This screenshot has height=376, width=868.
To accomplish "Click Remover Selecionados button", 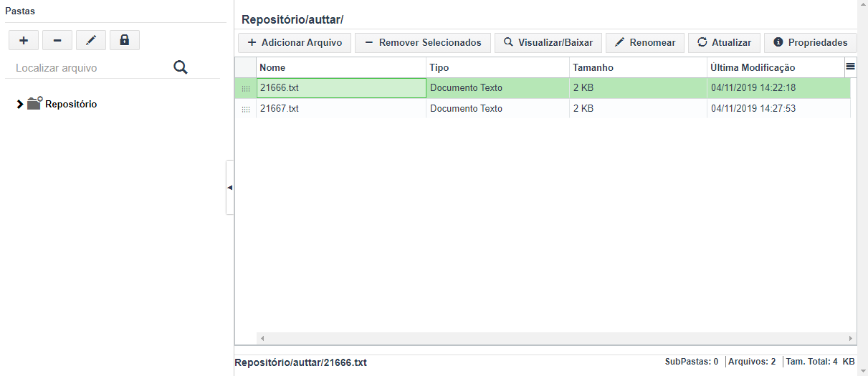I will (x=423, y=43).
